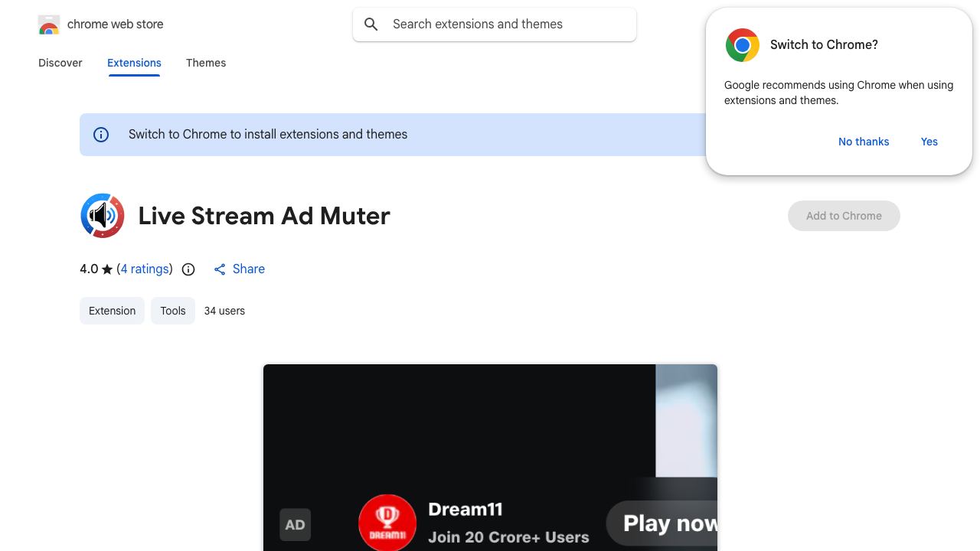Image resolution: width=980 pixels, height=551 pixels.
Task: Click the "34 users" text
Action: tap(224, 311)
